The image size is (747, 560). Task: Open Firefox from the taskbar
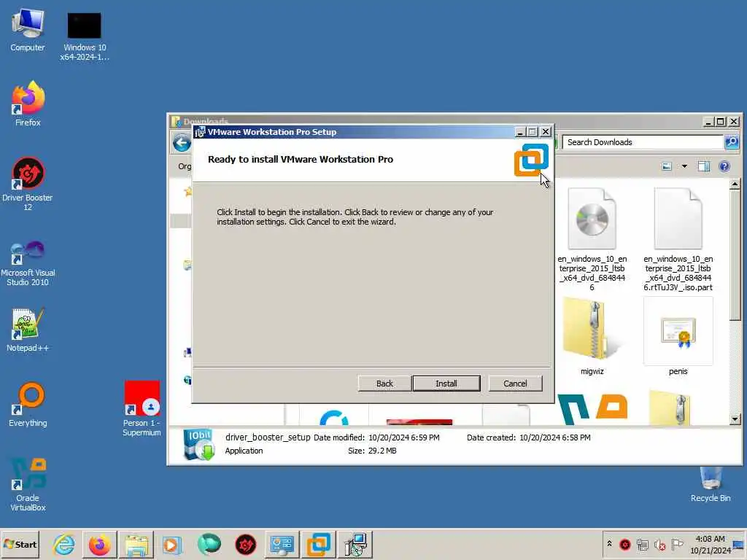[99, 545]
